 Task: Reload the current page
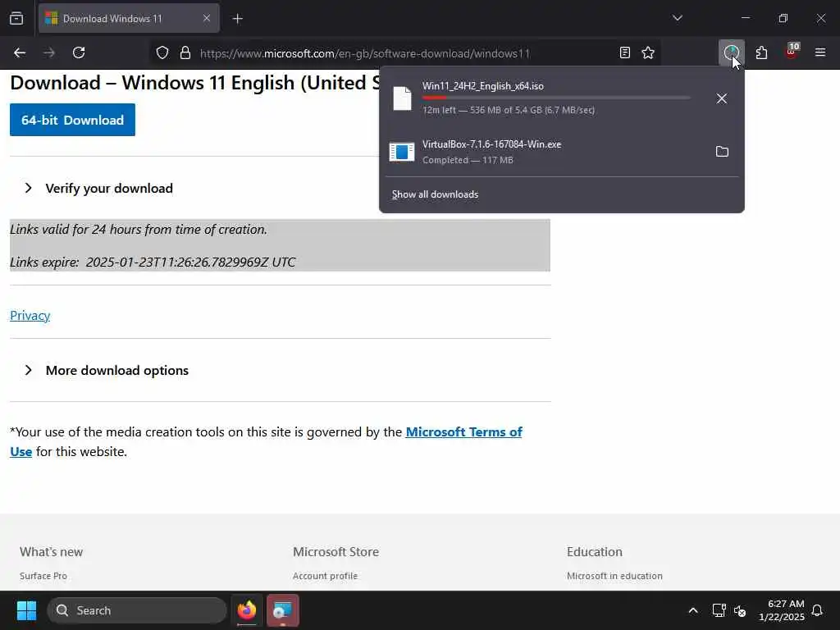coord(79,52)
